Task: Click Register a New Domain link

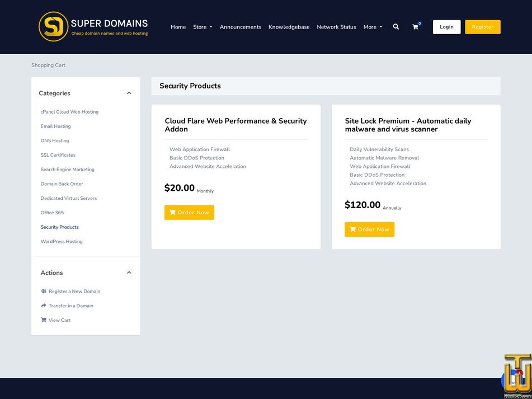Action: pos(74,291)
